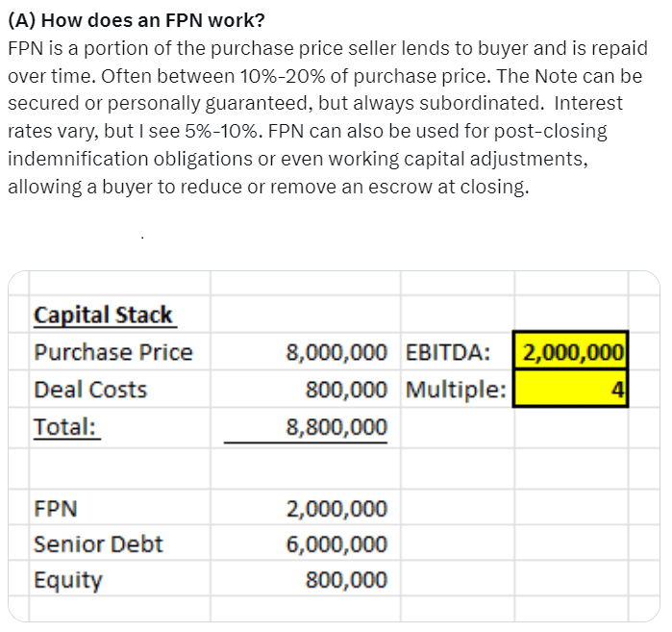Click the 800,000 deal costs value

(346, 390)
